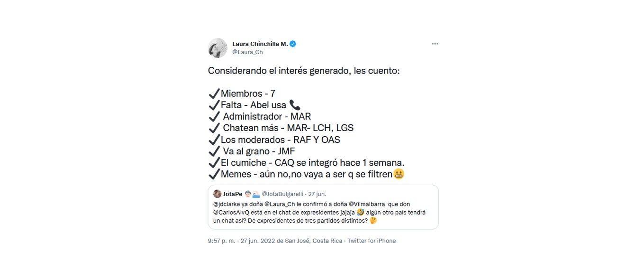Click the check mark beside "Miembros - 7"
This screenshot has width=644, height=272.
[x=214, y=94]
